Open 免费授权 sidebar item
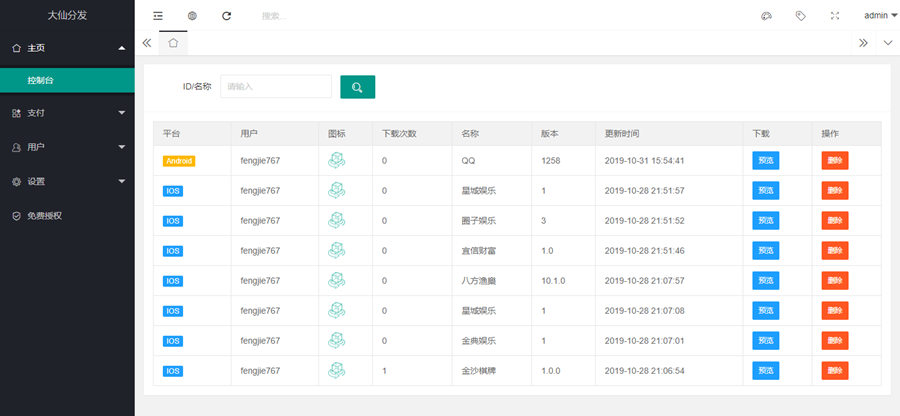 click(x=67, y=215)
